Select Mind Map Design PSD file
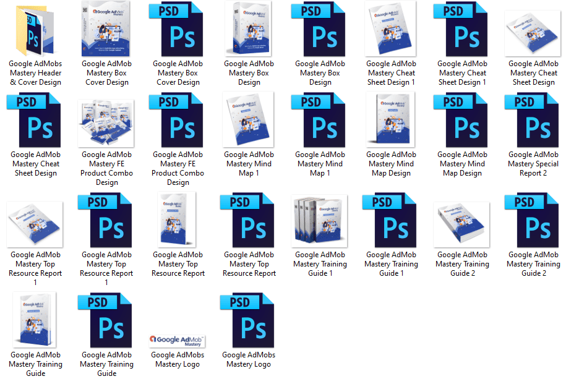Image resolution: width=566 pixels, height=392 pixels. (x=461, y=120)
